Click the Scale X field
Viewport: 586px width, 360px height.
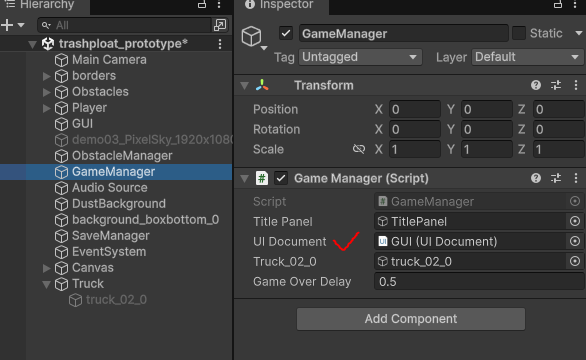tap(415, 150)
